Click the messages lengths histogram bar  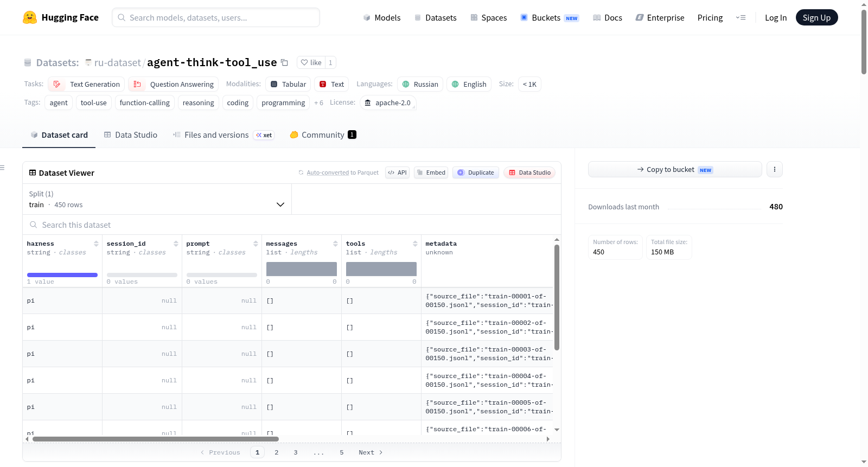point(302,269)
